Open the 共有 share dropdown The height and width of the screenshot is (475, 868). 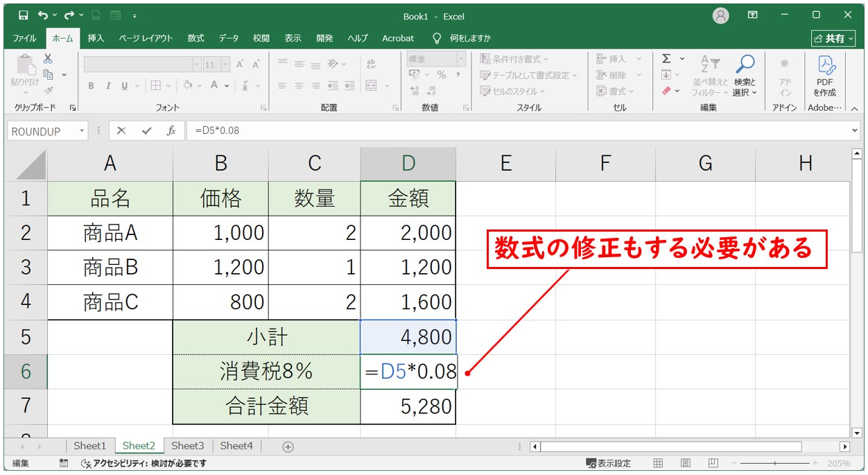pyautogui.click(x=833, y=38)
